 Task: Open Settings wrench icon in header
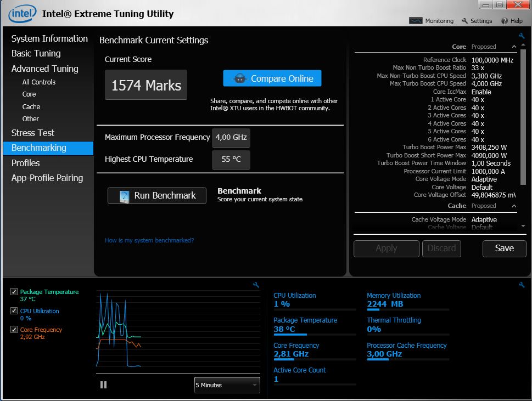coord(464,21)
